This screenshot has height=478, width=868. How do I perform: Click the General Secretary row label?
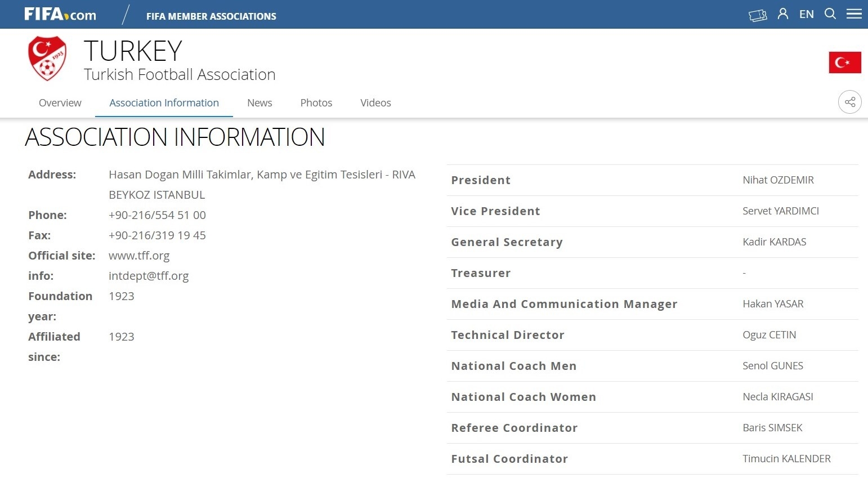[507, 242]
